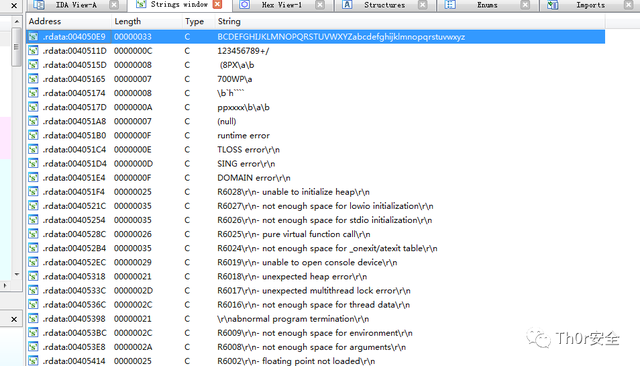
Task: Select the 'TLOSS error\r\n' string
Action: coord(249,150)
